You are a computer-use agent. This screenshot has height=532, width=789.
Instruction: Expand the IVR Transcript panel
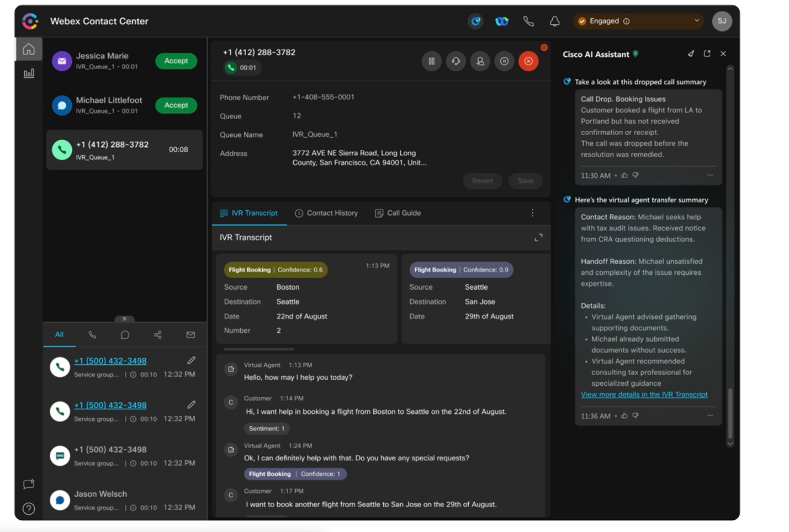pyautogui.click(x=538, y=237)
